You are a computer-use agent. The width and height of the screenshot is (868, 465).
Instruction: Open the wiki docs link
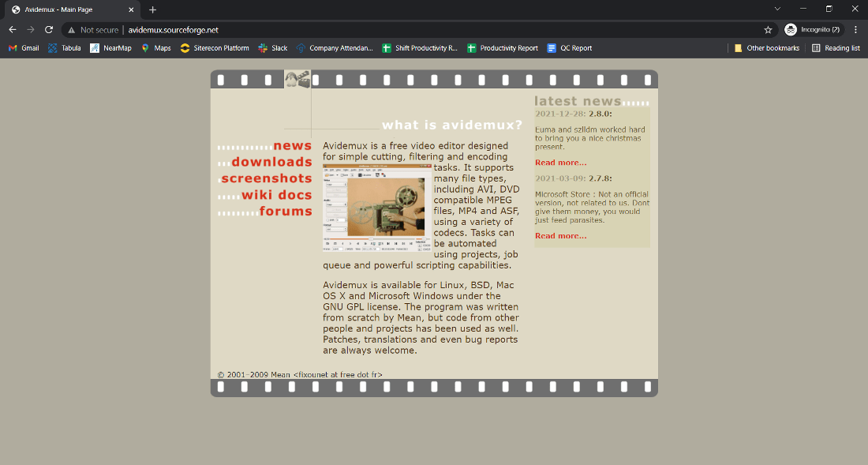277,195
